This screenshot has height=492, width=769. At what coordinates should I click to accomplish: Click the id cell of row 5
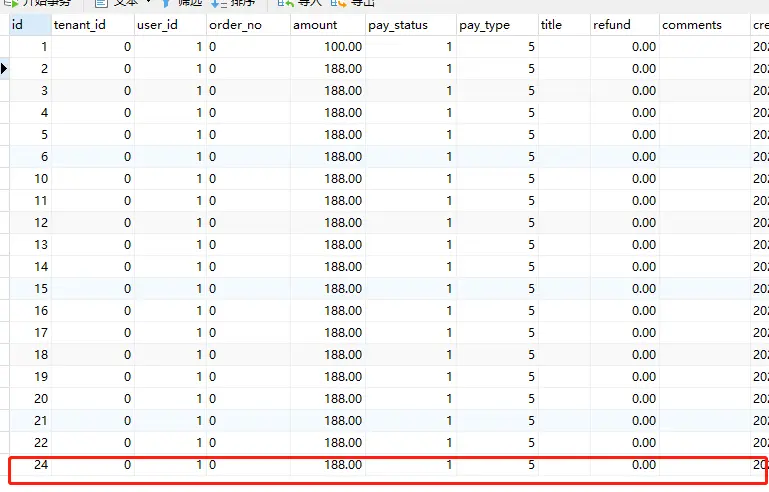(x=30, y=135)
